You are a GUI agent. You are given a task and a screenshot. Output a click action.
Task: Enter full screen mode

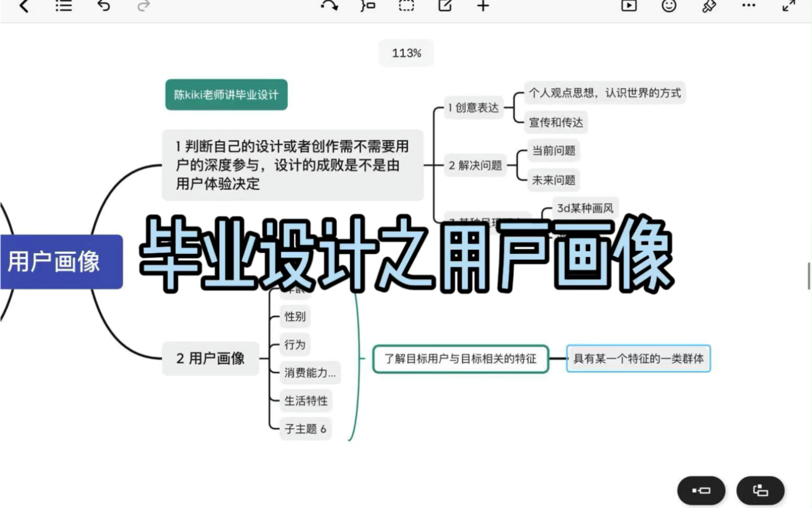[788, 6]
